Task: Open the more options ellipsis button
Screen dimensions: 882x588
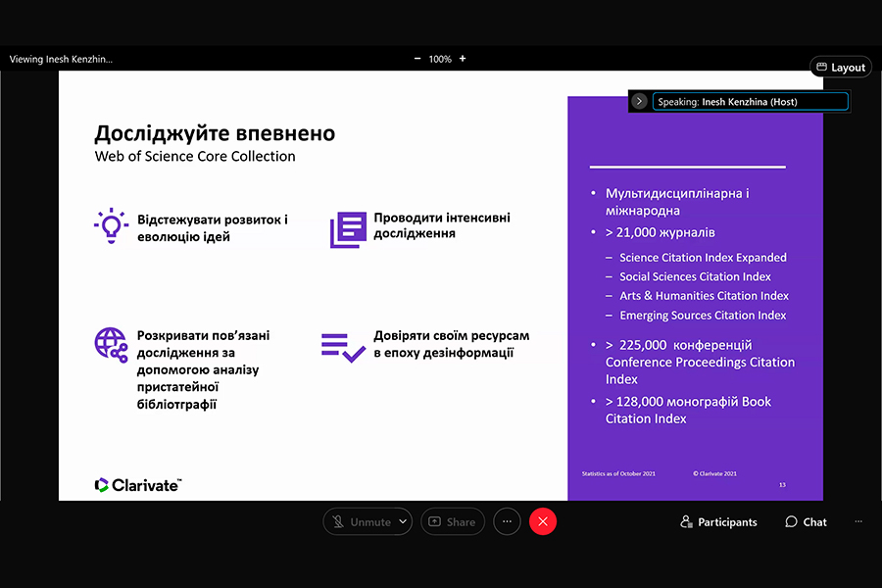Action: pos(507,521)
